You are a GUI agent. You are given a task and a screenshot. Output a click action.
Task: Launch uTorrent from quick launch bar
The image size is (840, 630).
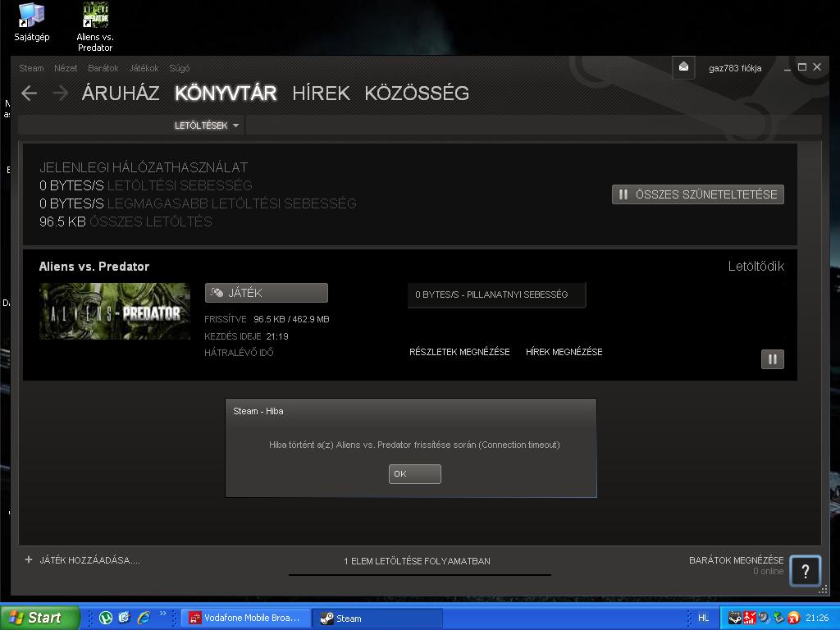coord(106,618)
